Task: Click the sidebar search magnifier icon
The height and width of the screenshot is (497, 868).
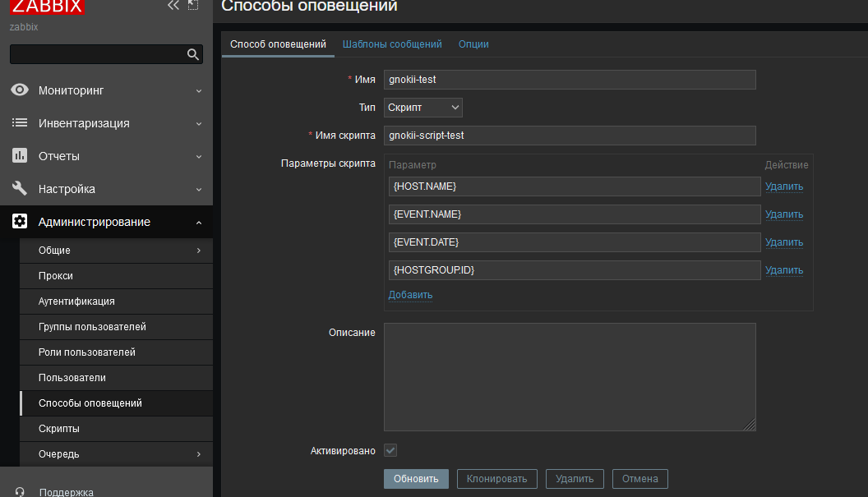Action: pos(193,55)
